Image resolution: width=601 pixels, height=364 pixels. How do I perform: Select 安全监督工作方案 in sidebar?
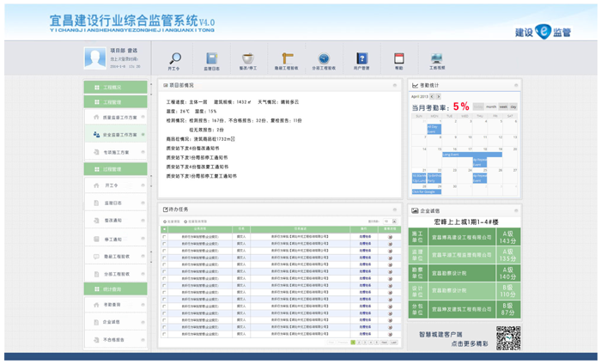(x=119, y=135)
